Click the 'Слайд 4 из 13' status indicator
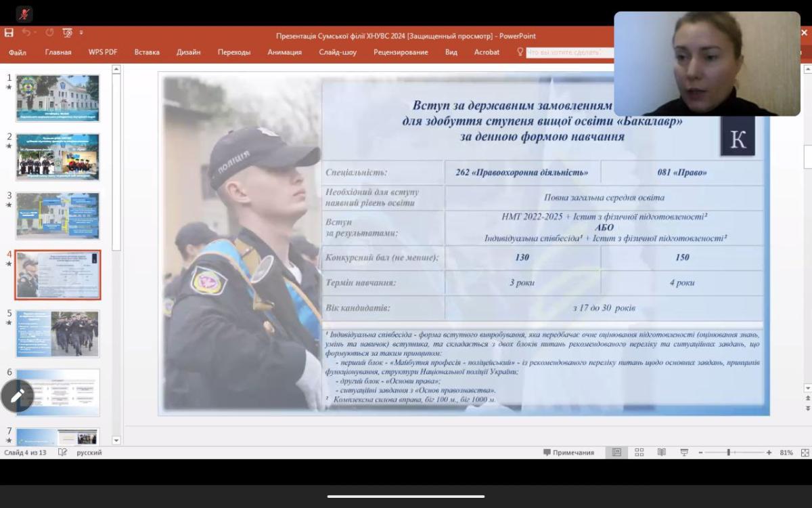This screenshot has width=812, height=508. coord(25,452)
